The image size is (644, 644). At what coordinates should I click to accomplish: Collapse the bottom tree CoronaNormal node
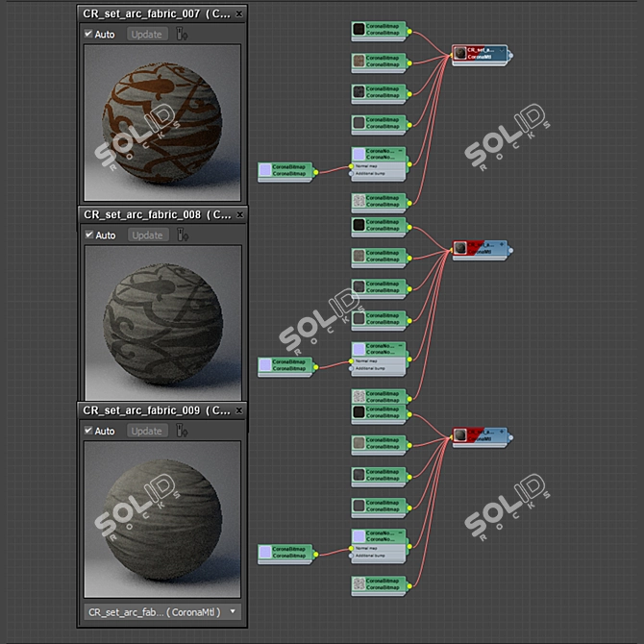pyautogui.click(x=400, y=533)
